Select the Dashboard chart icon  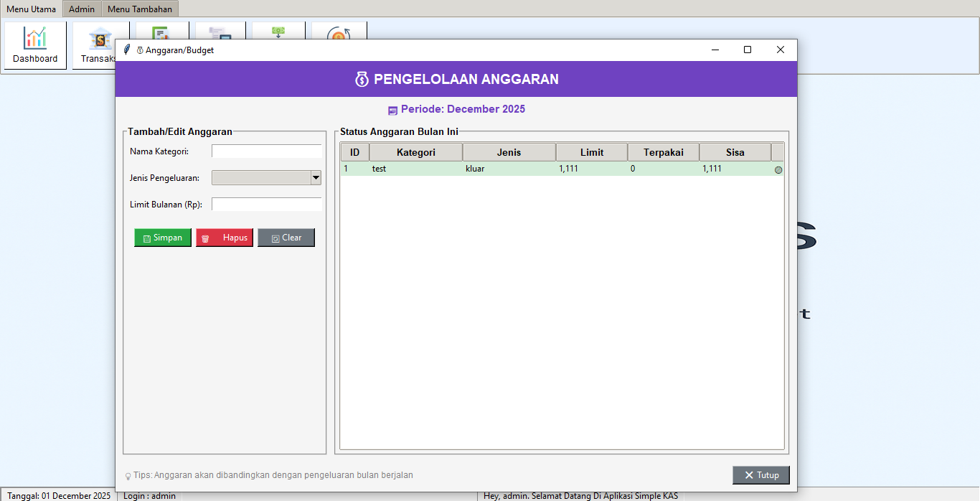34,37
